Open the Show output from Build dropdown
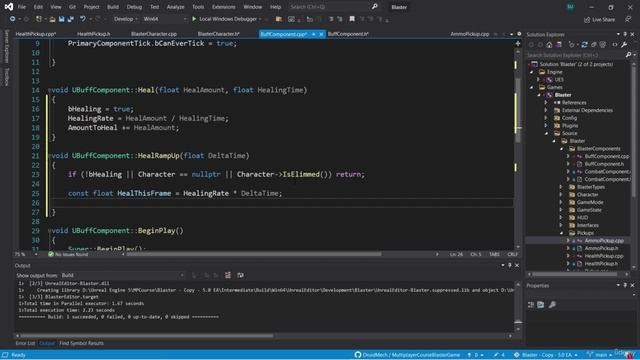This screenshot has height=360, width=640. point(122,275)
